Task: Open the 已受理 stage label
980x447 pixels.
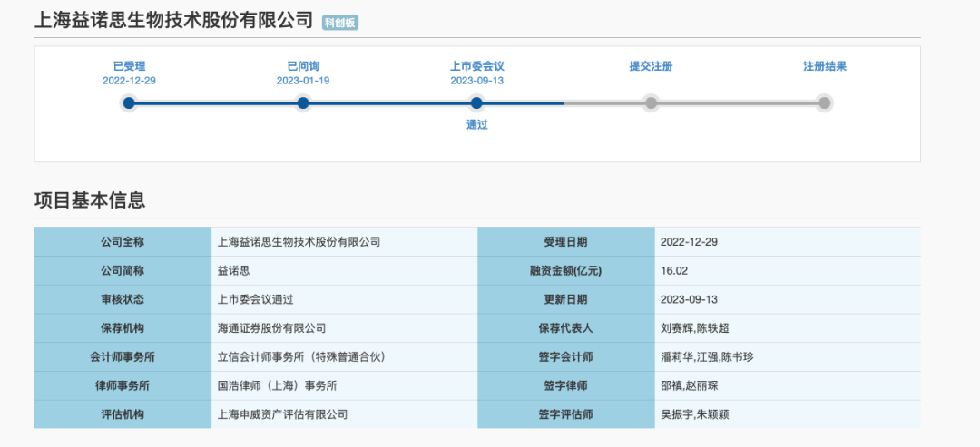Action: (129, 66)
